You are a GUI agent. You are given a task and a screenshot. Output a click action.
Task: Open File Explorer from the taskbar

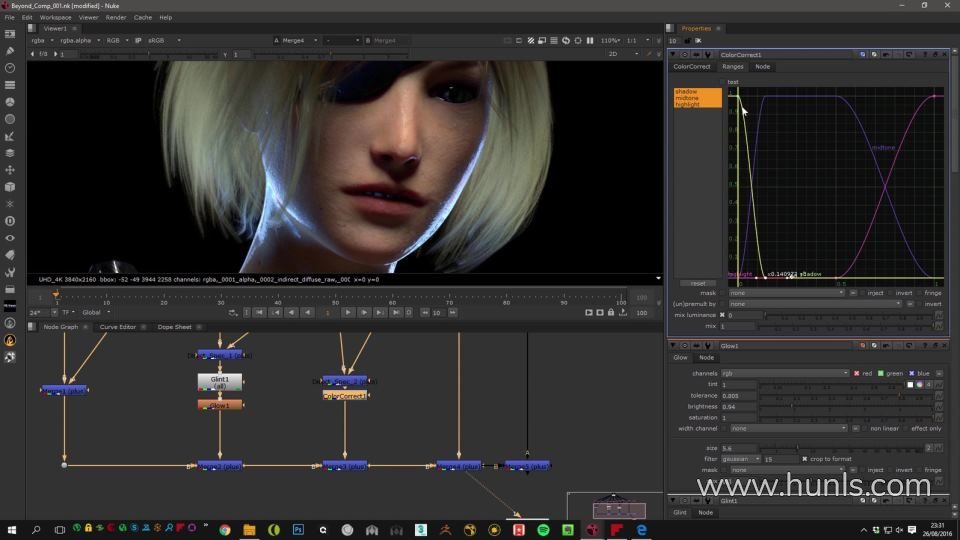tap(249, 530)
